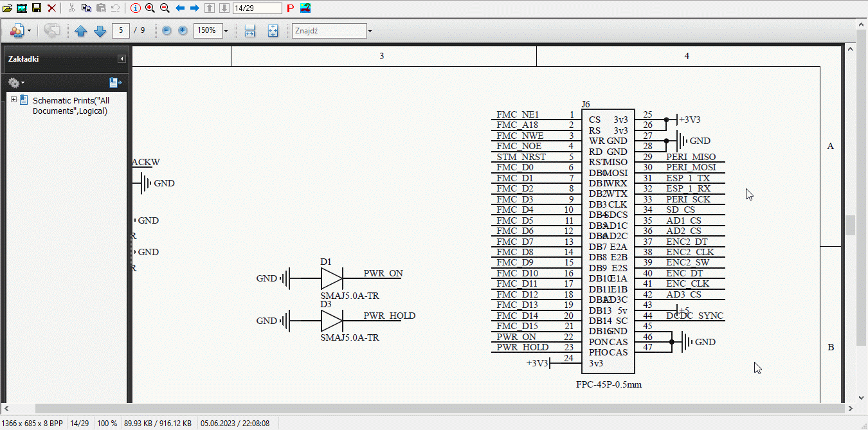Click the round PDF zoom out minus button
The width and height of the screenshot is (868, 430).
tap(167, 31)
